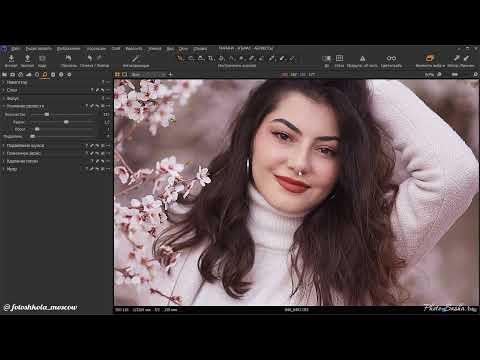Open the Изображение menu

click(68, 49)
